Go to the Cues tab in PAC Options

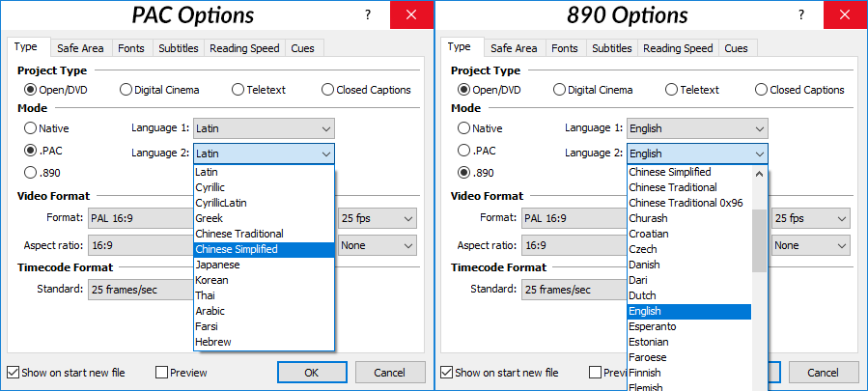302,48
